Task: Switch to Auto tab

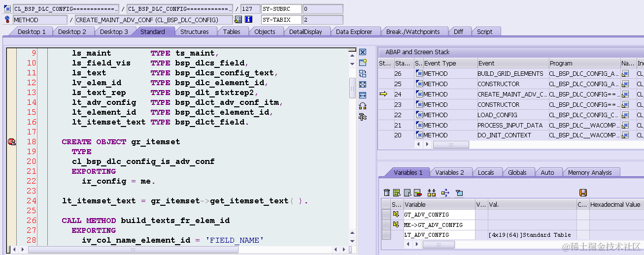Action: (547, 172)
